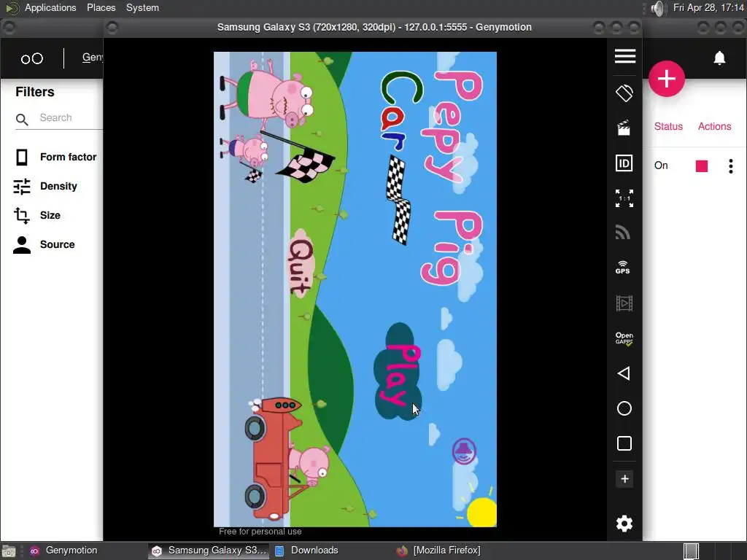
Task: Tap the Quit cloud in game
Action: pyautogui.click(x=301, y=262)
